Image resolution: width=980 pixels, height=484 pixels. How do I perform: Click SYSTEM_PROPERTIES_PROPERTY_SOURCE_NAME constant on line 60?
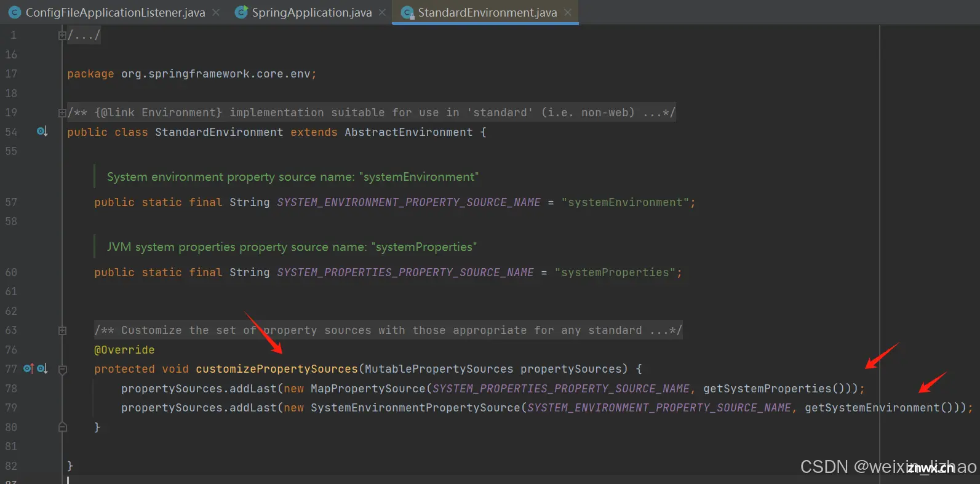point(405,272)
